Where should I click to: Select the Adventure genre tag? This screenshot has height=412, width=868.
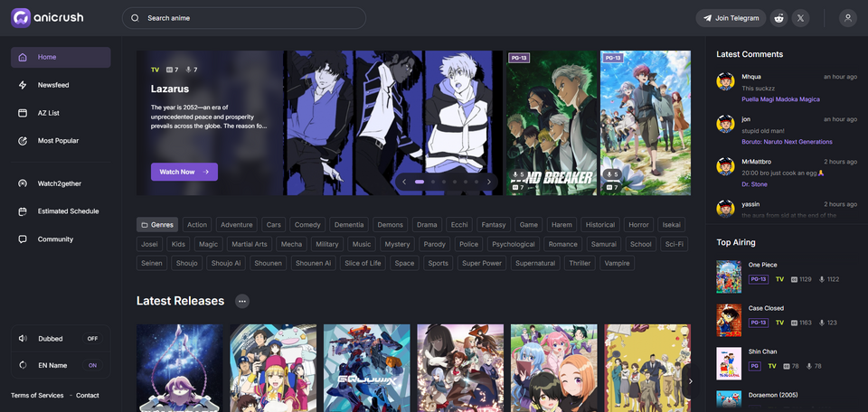(x=236, y=225)
